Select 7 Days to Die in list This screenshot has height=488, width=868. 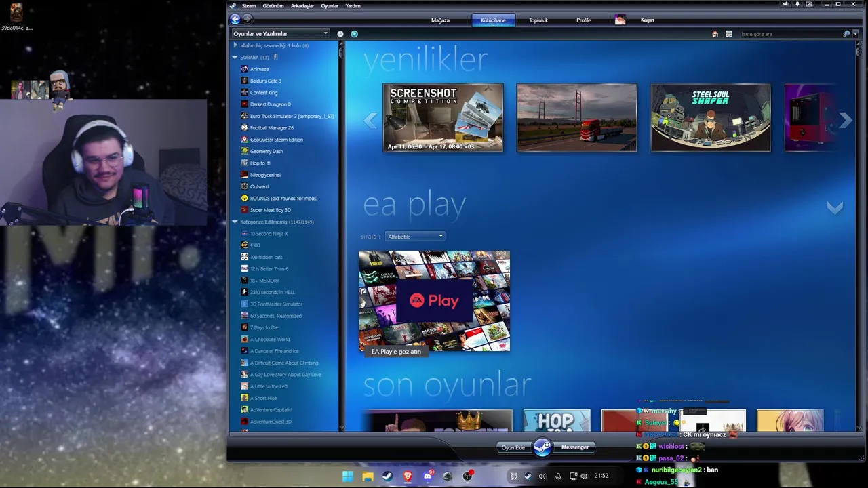[x=264, y=327]
